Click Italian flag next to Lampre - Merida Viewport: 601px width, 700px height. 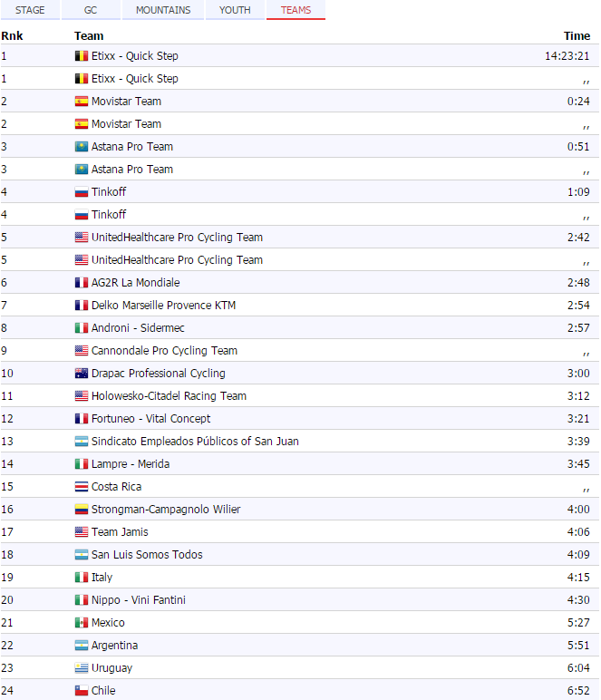tap(82, 464)
